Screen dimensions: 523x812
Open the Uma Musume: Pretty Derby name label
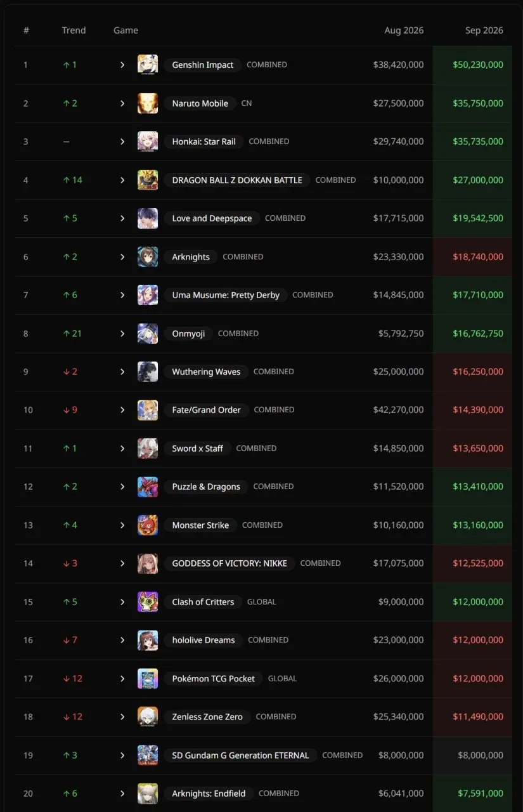click(x=226, y=295)
